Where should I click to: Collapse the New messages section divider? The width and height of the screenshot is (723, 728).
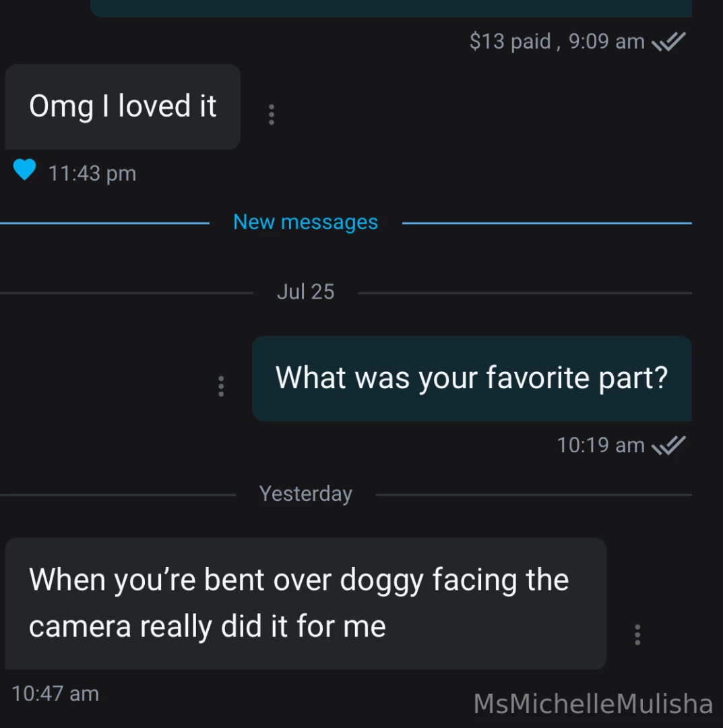[305, 221]
